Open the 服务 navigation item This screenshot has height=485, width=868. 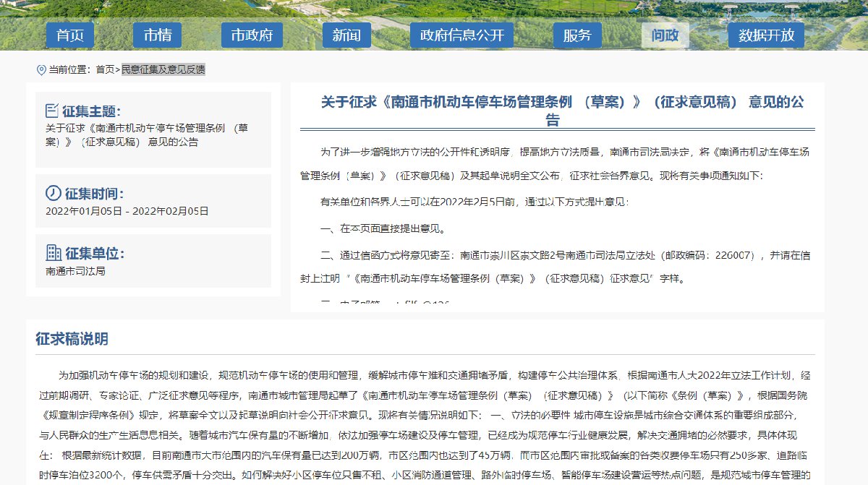pos(577,35)
